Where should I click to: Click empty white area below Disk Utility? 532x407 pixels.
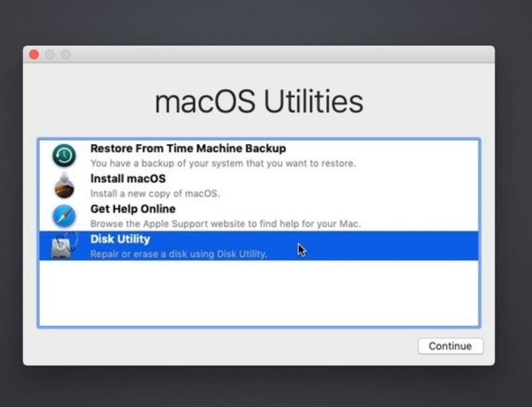pos(258,293)
